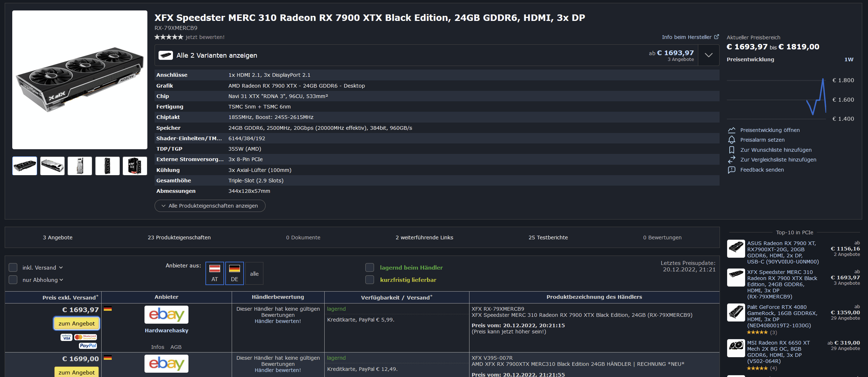Click the Palit GeForce RTX 4080 product image
868x377 pixels.
pos(736,312)
